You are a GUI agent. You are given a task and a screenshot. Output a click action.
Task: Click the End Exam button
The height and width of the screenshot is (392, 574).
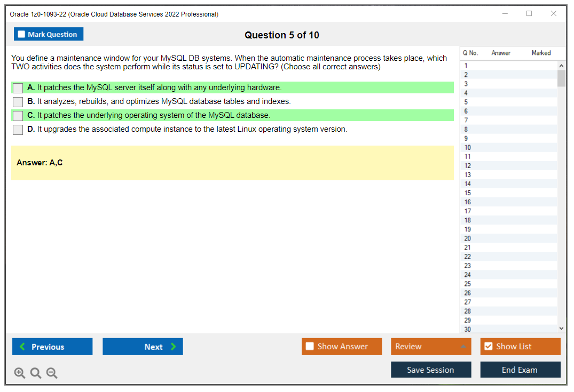pos(520,369)
